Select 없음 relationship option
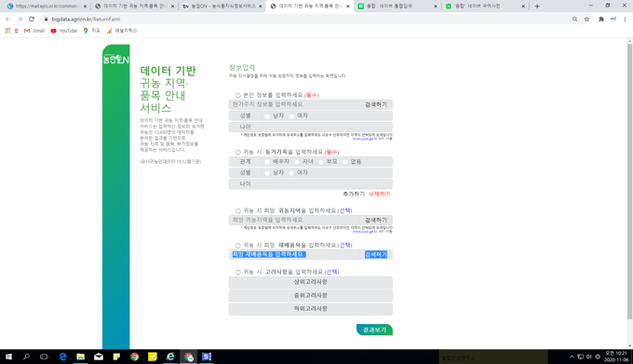The height and width of the screenshot is (364, 633). [x=345, y=162]
